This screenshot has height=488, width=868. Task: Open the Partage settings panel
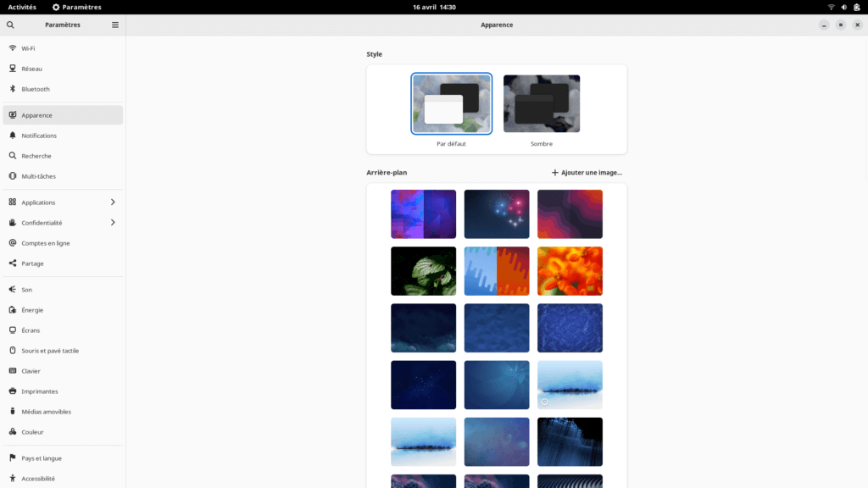[63, 263]
